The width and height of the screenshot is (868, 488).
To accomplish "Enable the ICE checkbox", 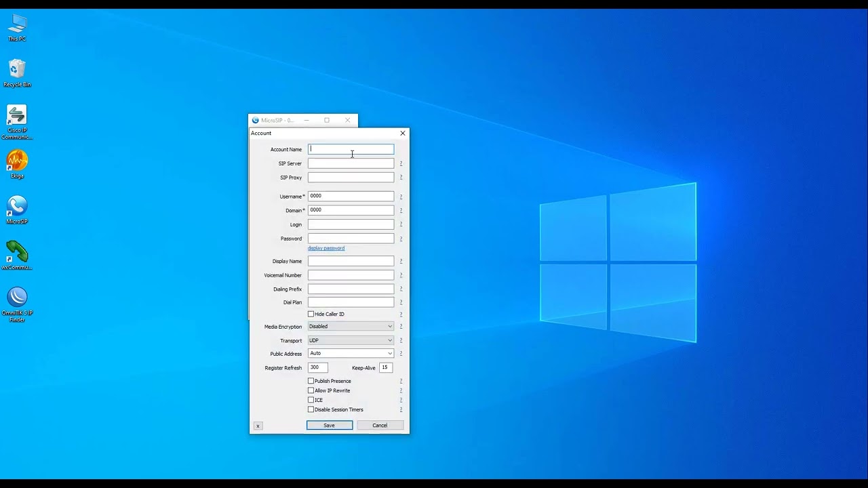I will pos(311,400).
